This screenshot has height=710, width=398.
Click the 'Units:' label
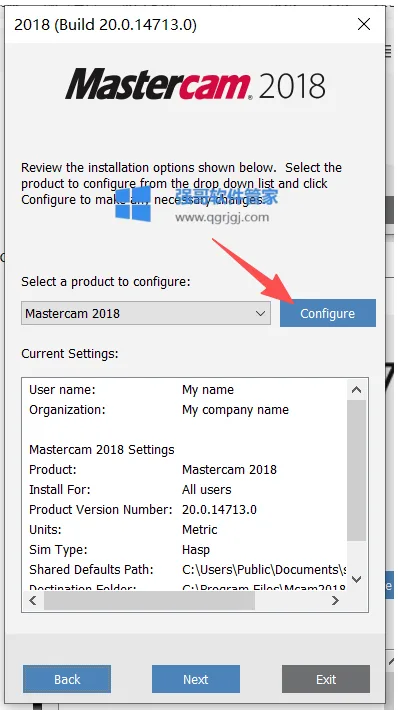tap(45, 529)
